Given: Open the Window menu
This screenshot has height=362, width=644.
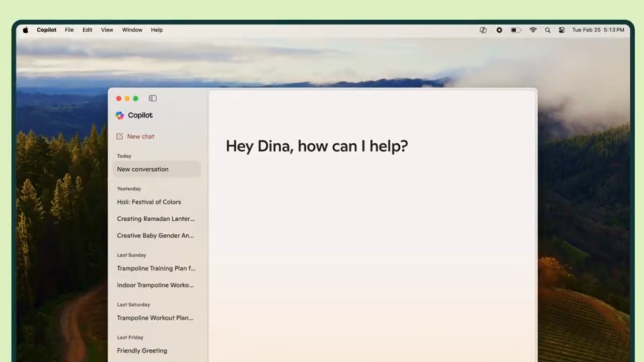Looking at the screenshot, I should pyautogui.click(x=132, y=30).
